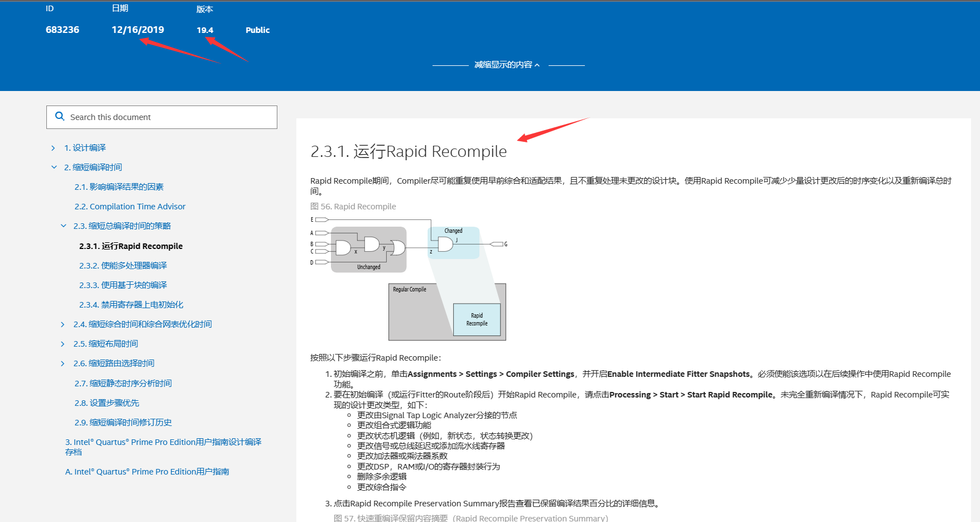
Task: Collapse the 2. 缩短编译时间 chapter chevron
Action: (54, 167)
